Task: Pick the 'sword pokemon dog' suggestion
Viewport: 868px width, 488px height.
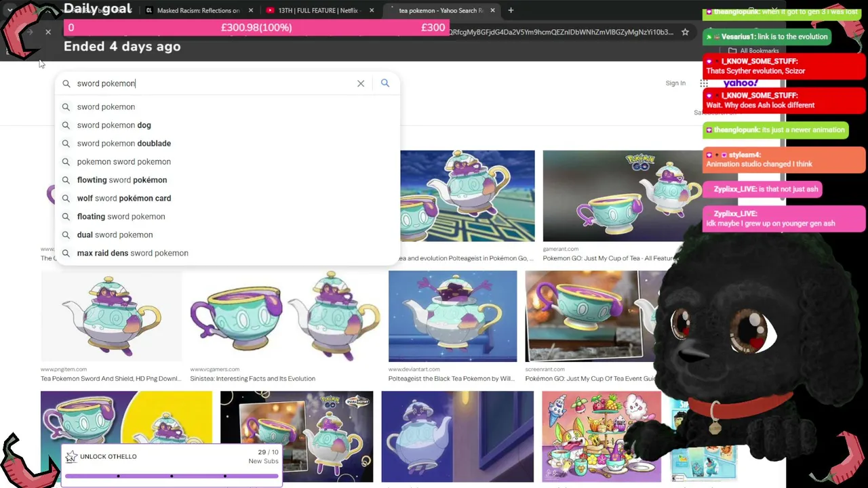Action: click(228, 125)
